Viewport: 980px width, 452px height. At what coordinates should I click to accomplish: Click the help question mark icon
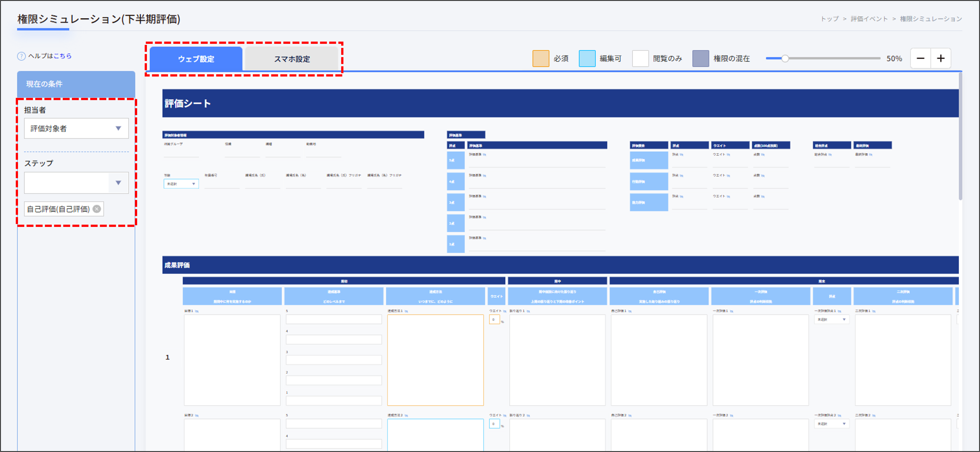point(21,56)
